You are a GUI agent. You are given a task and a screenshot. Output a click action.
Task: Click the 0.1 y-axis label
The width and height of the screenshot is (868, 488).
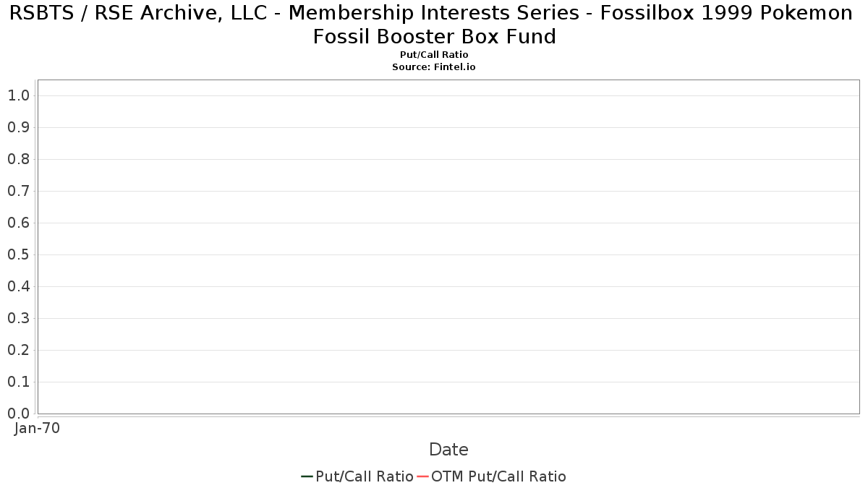point(18,382)
